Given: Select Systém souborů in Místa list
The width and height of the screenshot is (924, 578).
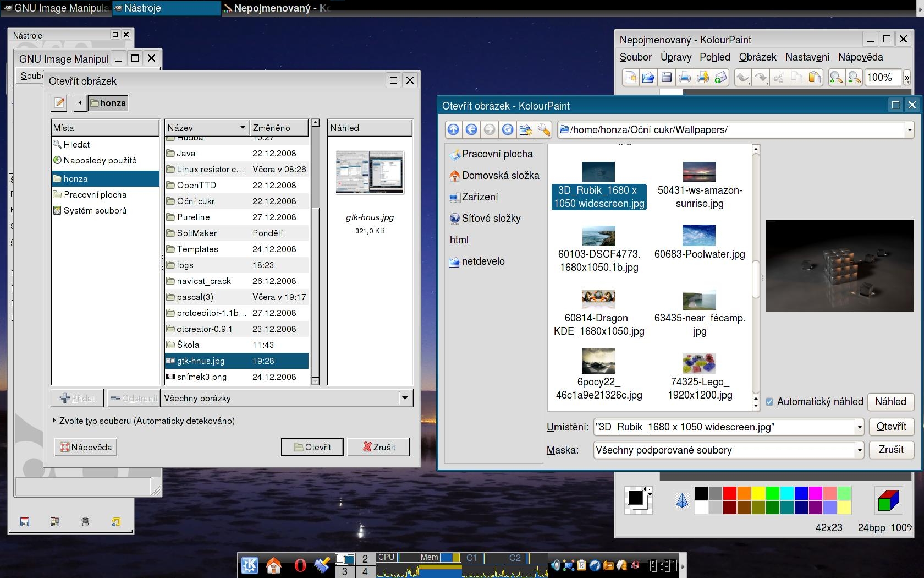Looking at the screenshot, I should click(106, 210).
